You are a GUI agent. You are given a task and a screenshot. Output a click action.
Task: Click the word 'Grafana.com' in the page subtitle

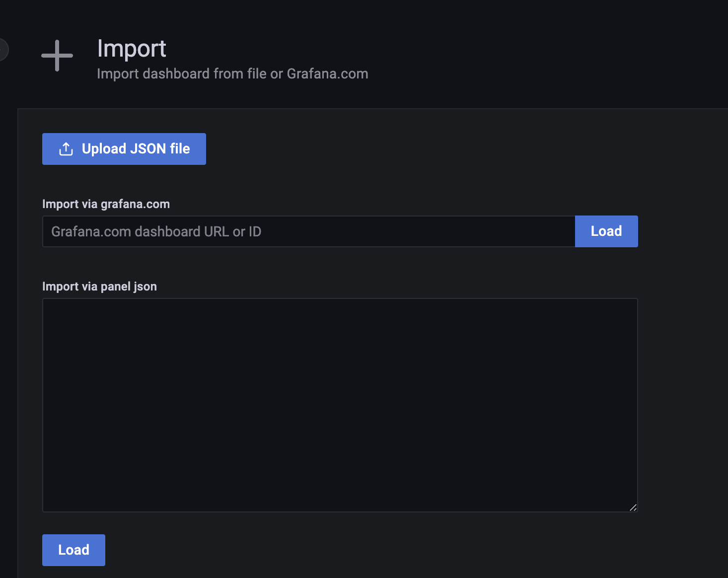coord(327,74)
